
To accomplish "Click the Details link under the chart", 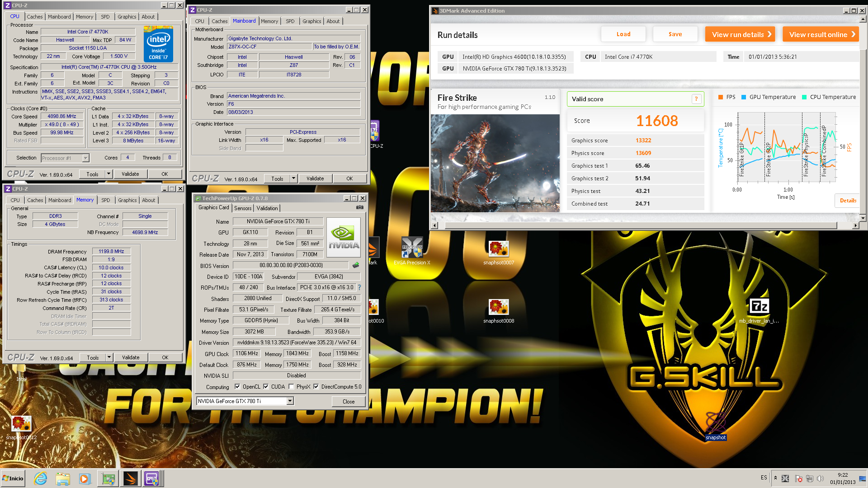I will pos(848,201).
